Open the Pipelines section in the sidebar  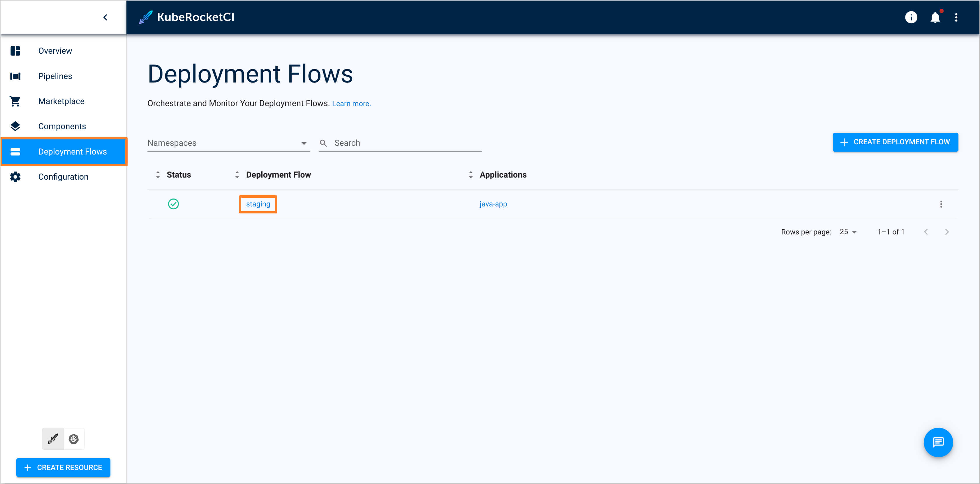click(x=55, y=76)
